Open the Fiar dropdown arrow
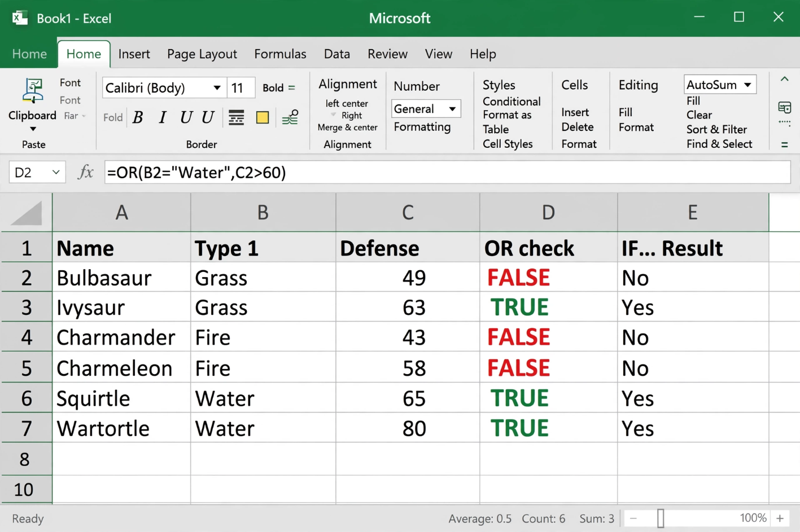Screen dimensions: 800x532 pos(84,116)
